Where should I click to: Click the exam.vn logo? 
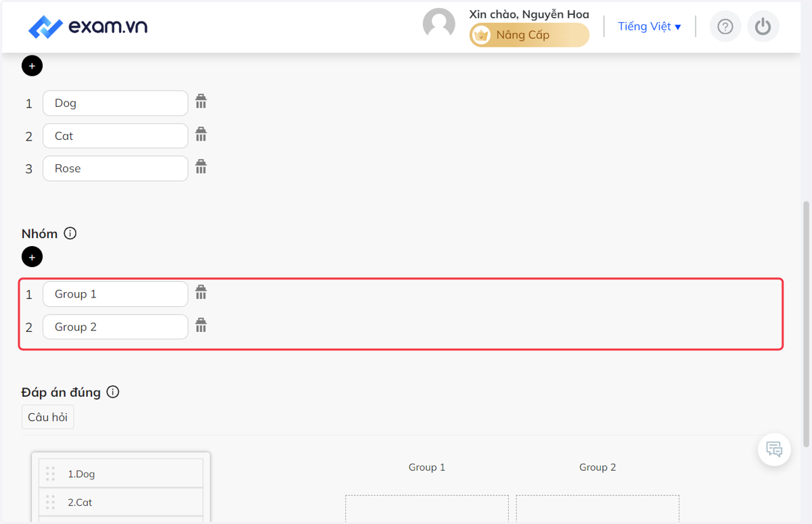click(x=88, y=27)
